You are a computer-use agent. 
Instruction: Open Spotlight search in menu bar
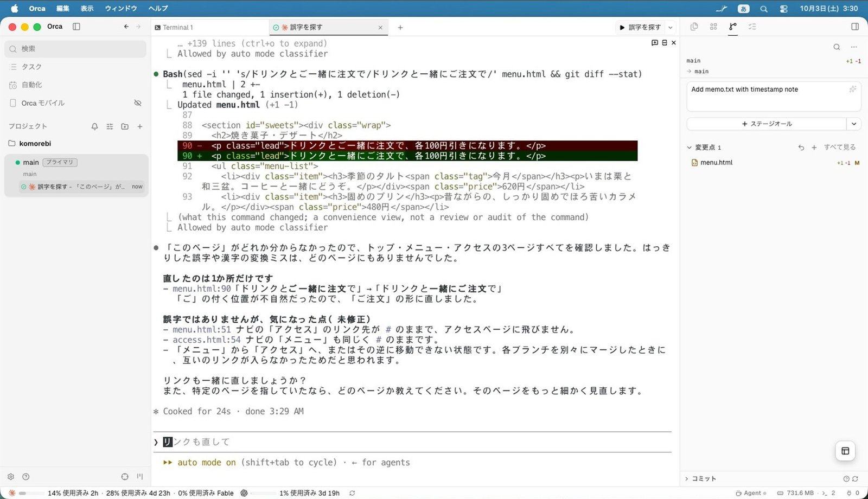click(764, 9)
